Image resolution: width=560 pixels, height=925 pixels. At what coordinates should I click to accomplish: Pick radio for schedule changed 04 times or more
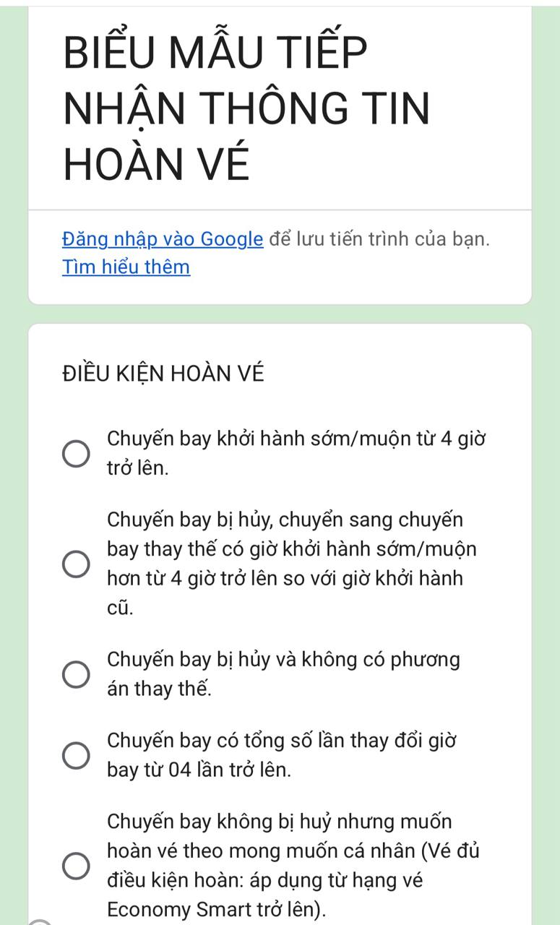tap(75, 755)
